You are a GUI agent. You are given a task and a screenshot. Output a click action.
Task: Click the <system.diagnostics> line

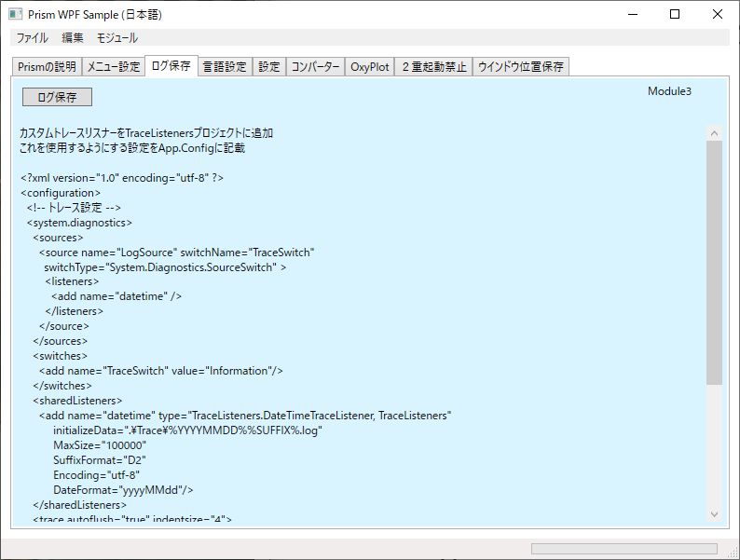(79, 223)
